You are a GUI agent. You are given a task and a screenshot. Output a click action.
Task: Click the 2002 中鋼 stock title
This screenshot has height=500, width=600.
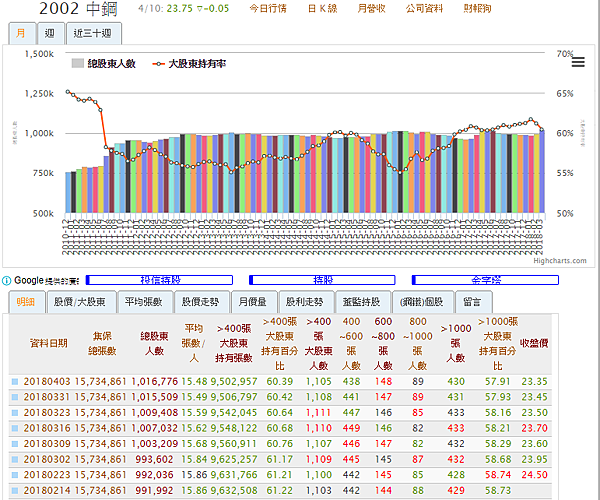tap(78, 9)
